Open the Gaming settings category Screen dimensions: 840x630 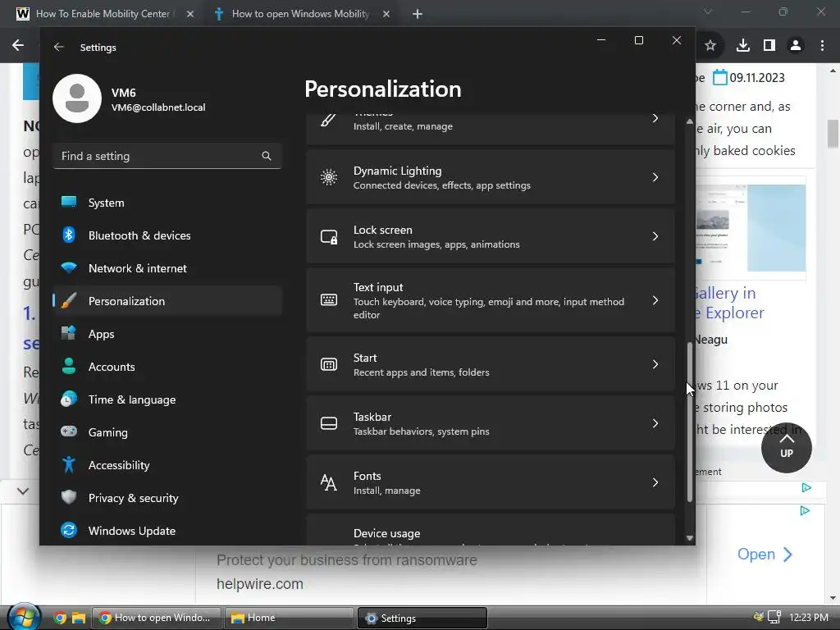tap(167, 431)
